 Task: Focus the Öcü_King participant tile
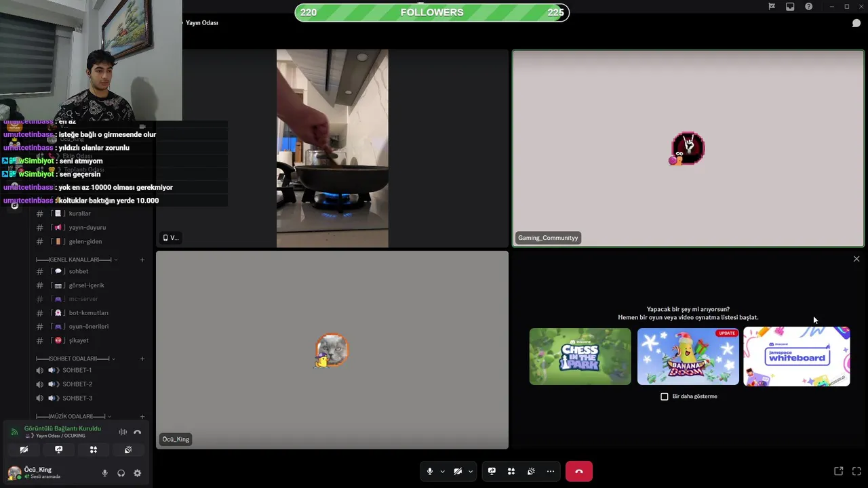click(332, 350)
